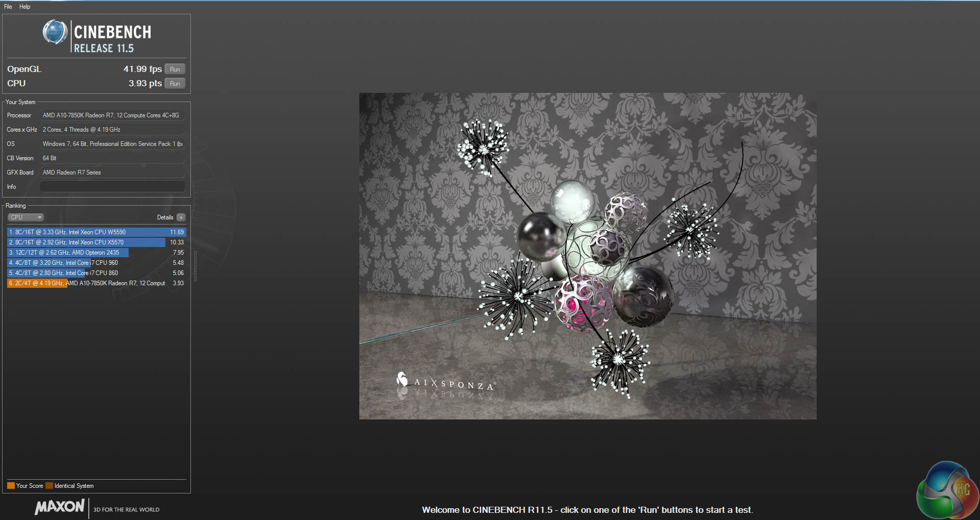Viewport: 980px width, 520px height.
Task: Select the Intel Core i7 960 ranking entry
Action: (x=96, y=263)
